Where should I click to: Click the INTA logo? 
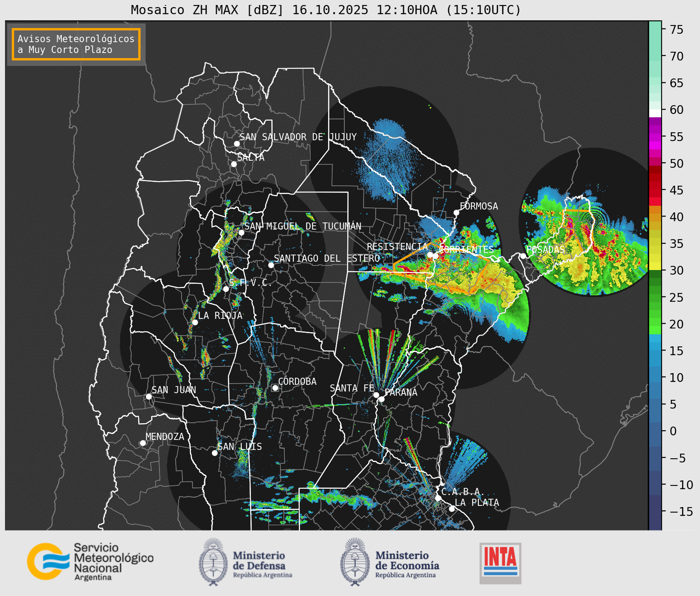pos(500,563)
